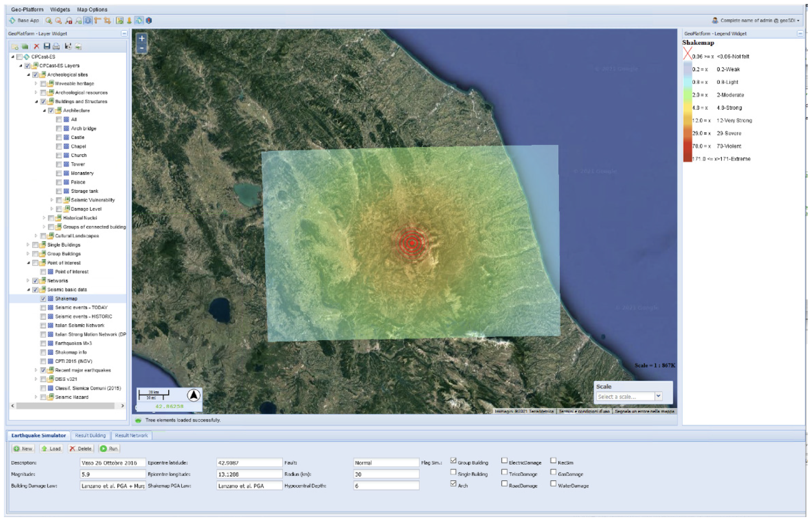Expand the Single Buildings tree folder
Screen dimensions: 812x523
28,244
